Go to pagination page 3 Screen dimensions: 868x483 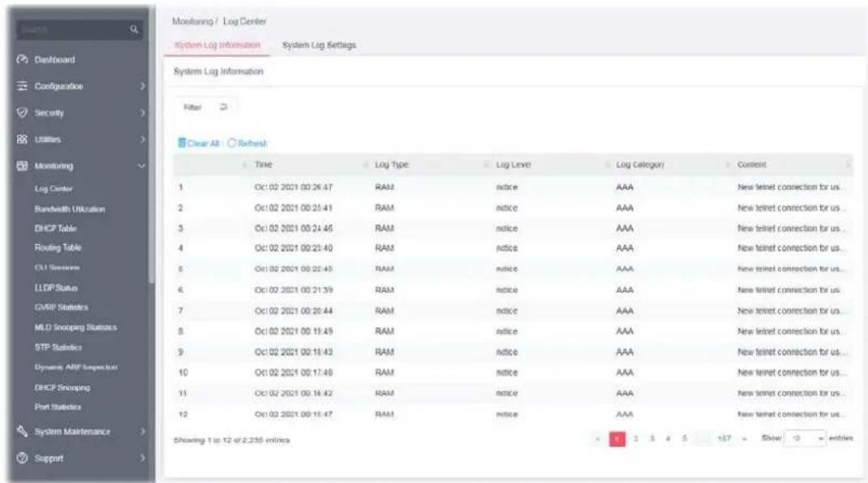(652, 438)
